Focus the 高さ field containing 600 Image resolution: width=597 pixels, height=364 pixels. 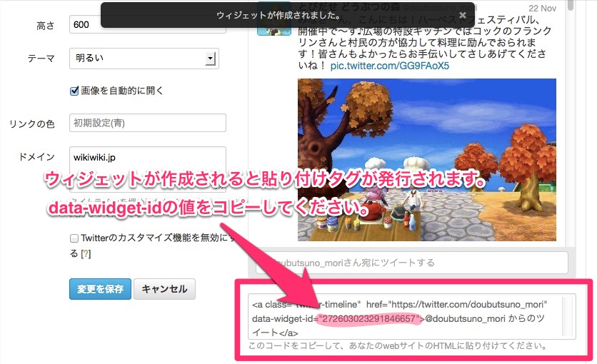click(148, 24)
